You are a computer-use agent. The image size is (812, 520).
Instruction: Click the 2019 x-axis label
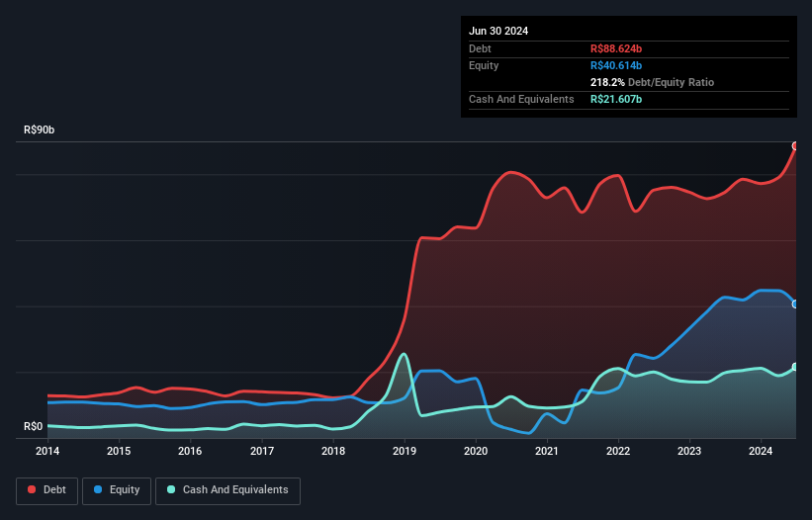[x=405, y=451]
